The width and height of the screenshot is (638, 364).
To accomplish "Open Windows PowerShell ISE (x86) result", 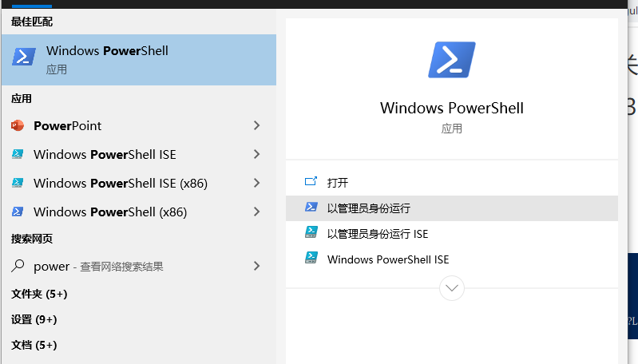I will [139, 183].
